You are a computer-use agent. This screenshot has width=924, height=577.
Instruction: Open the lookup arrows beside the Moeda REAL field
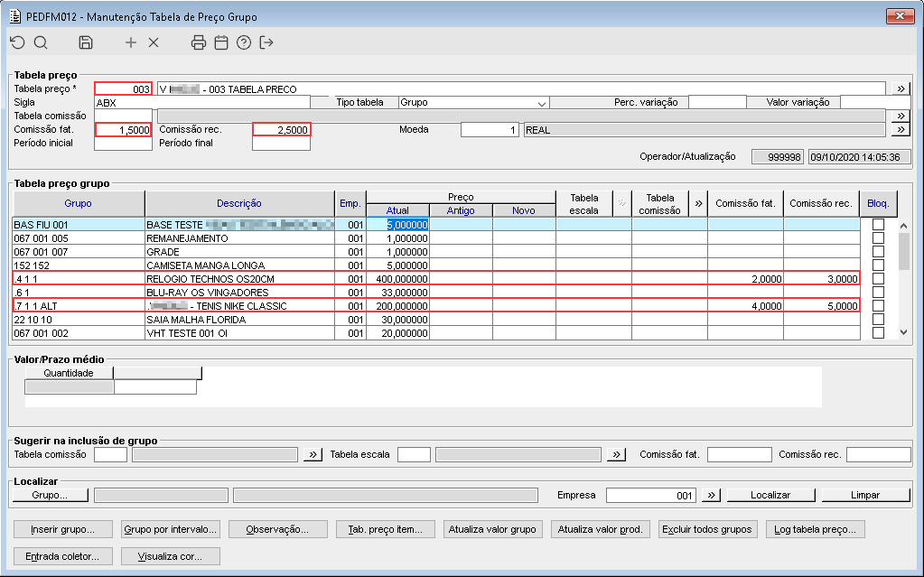(900, 130)
